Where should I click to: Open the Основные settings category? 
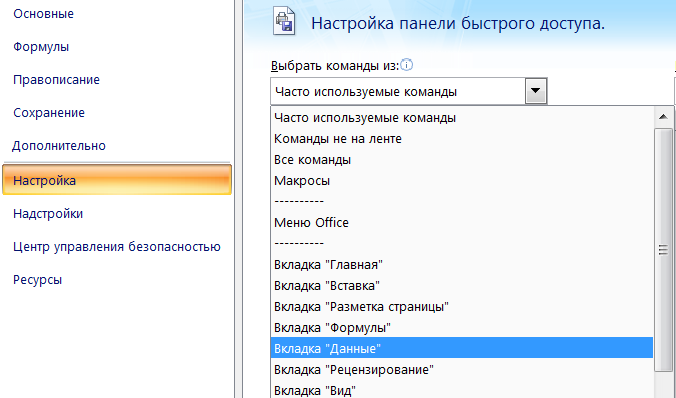click(x=43, y=14)
